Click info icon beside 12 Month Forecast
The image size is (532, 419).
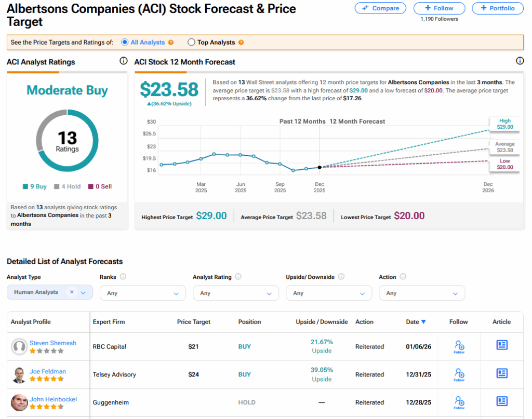[x=520, y=61]
